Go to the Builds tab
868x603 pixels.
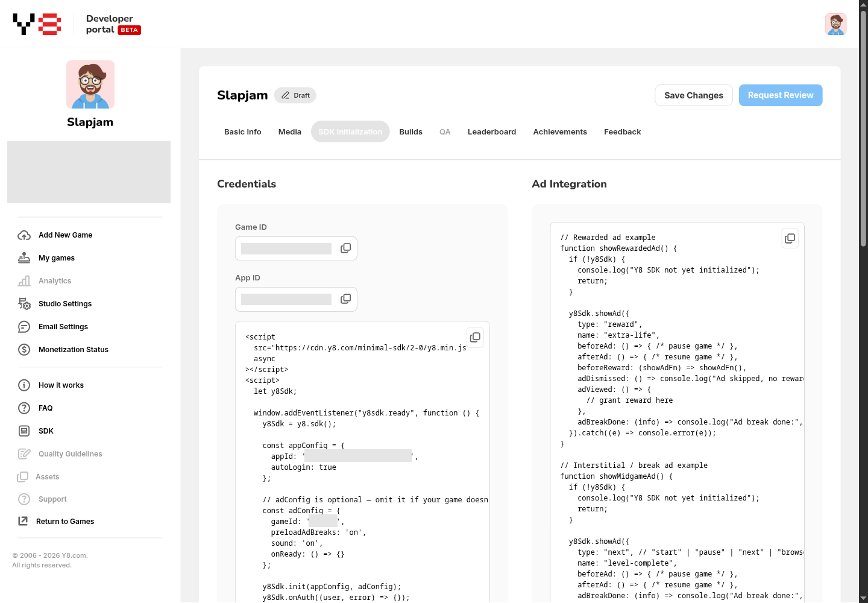coord(411,132)
